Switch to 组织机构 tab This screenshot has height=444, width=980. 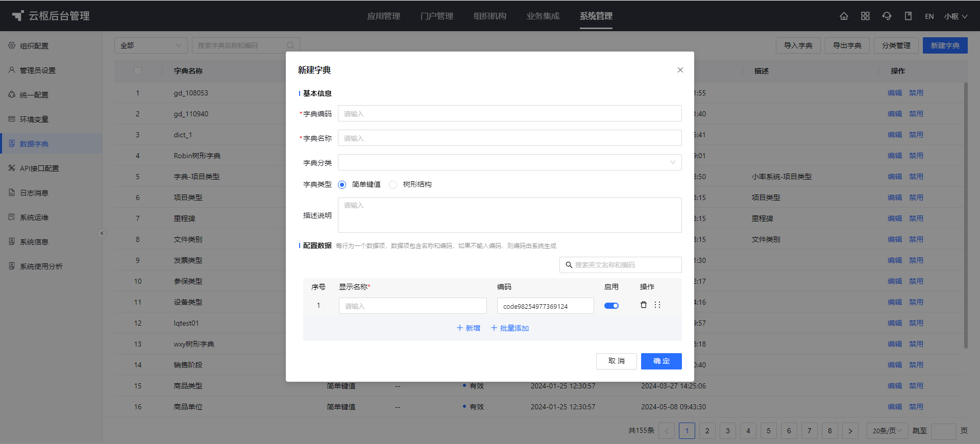pos(490,16)
